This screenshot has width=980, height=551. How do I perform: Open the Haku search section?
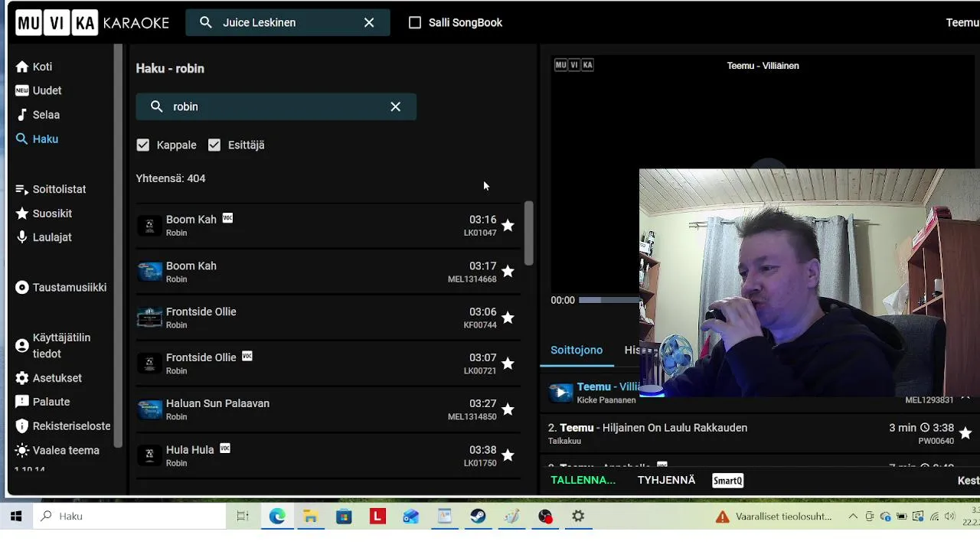37,139
